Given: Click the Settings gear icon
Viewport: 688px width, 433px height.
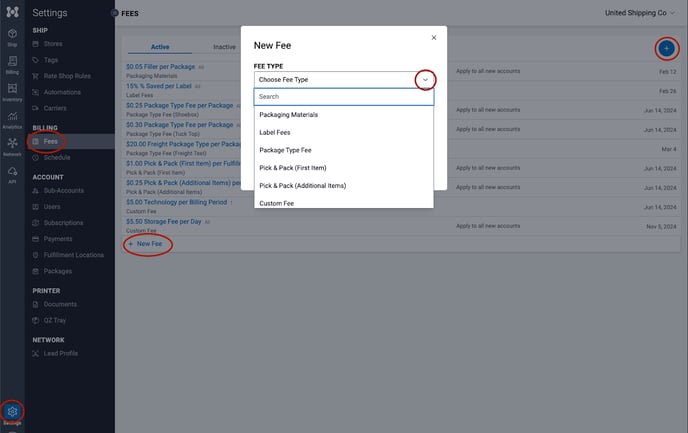Looking at the screenshot, I should [x=12, y=412].
